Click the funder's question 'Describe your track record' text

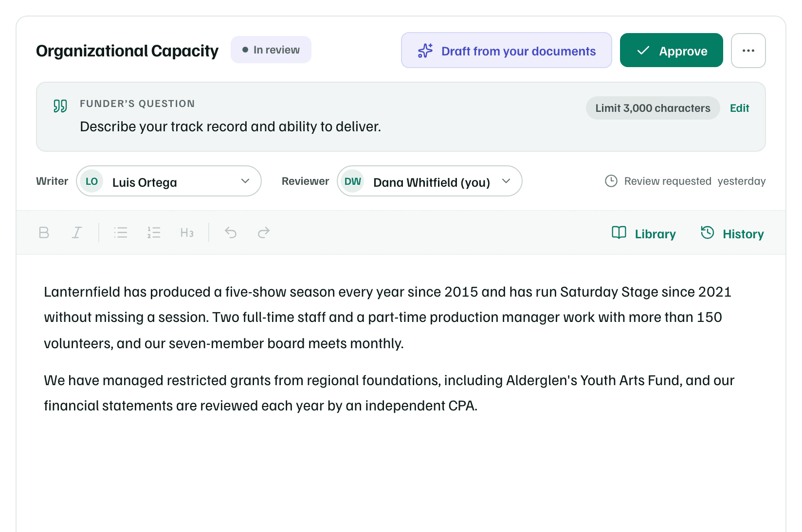point(230,126)
